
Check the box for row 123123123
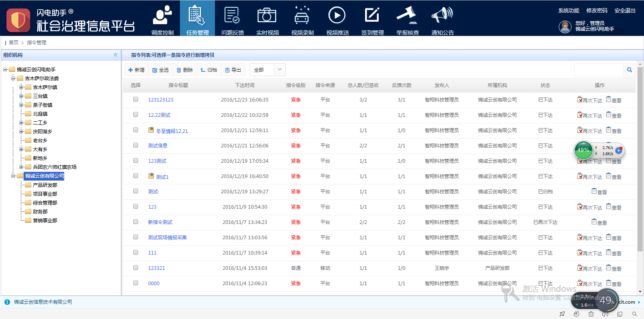tap(136, 99)
